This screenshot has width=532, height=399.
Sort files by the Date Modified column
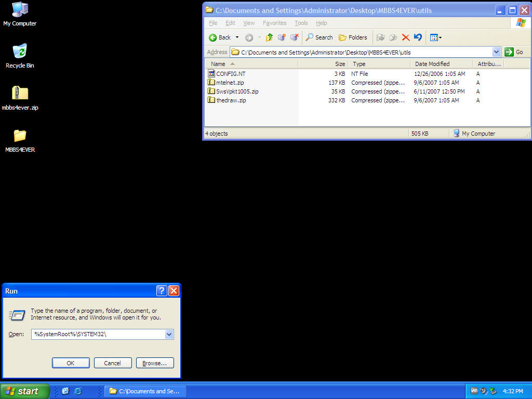click(432, 64)
